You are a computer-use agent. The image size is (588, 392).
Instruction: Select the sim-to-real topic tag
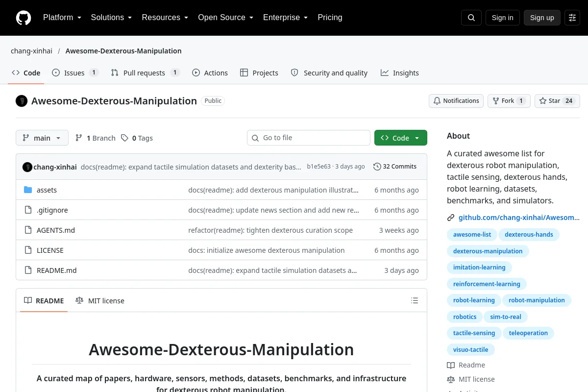coord(506,317)
